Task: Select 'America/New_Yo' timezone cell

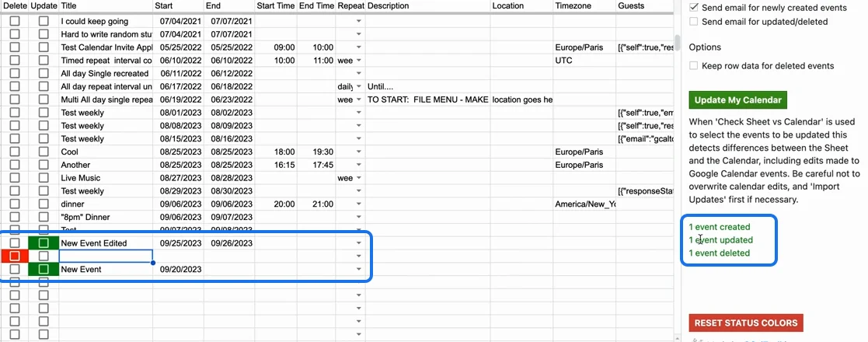Action: pyautogui.click(x=584, y=204)
